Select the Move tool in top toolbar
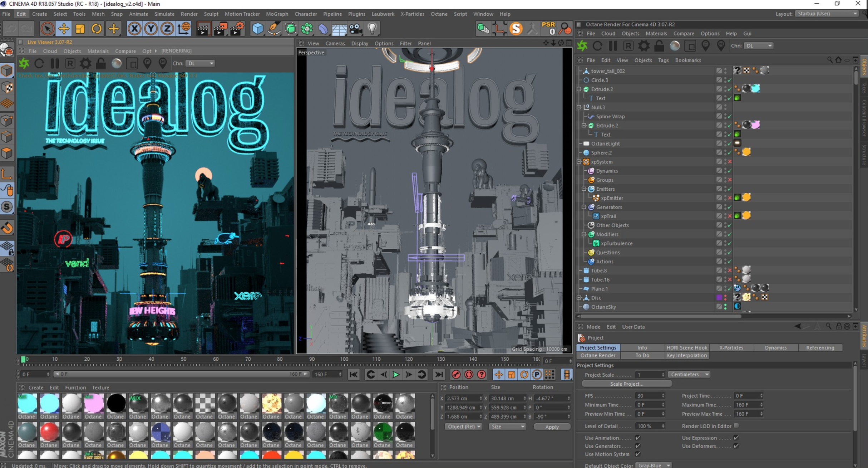 coord(64,29)
